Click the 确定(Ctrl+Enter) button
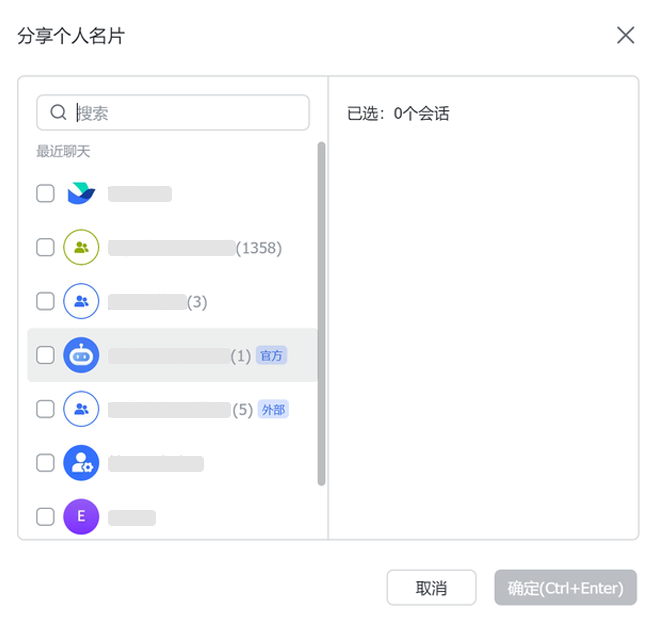 [565, 587]
